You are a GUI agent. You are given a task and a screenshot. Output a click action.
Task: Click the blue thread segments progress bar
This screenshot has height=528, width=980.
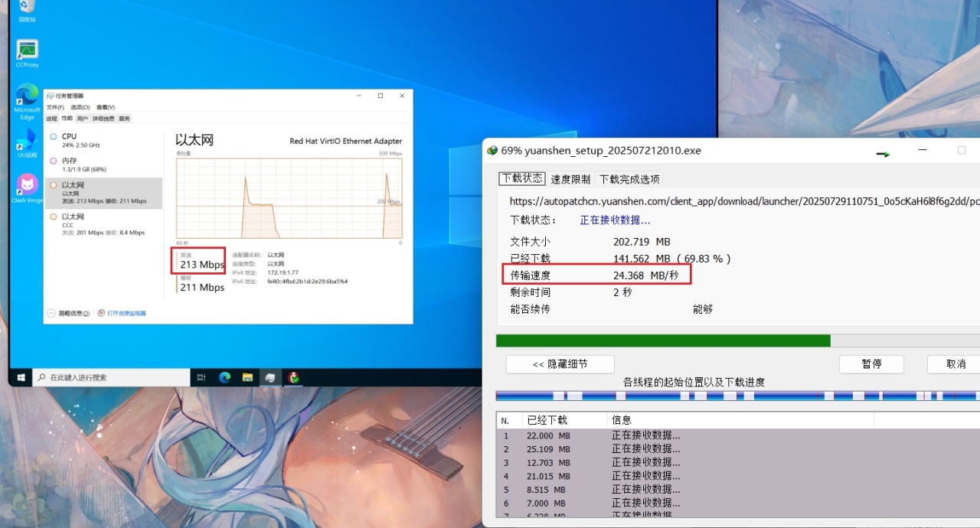tap(738, 396)
